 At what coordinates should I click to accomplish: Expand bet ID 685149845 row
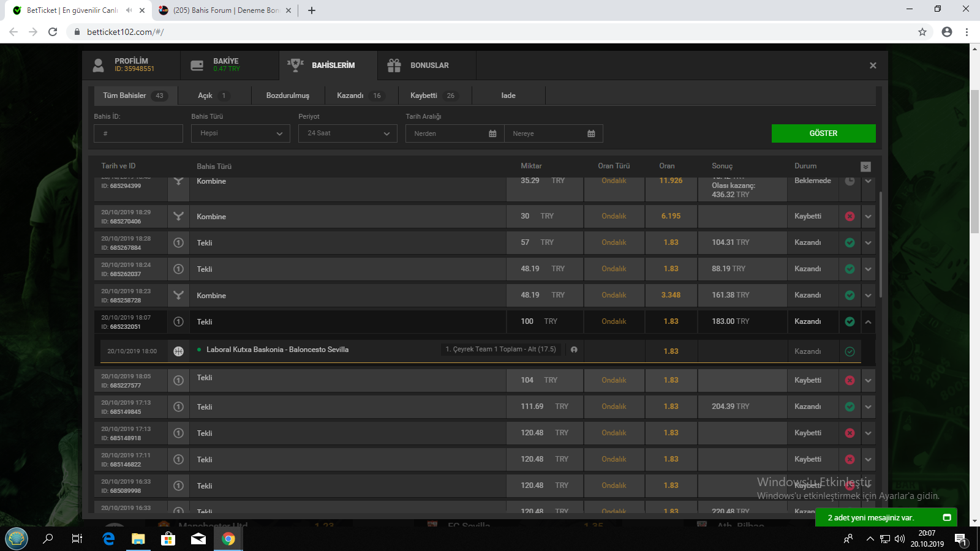(x=868, y=407)
